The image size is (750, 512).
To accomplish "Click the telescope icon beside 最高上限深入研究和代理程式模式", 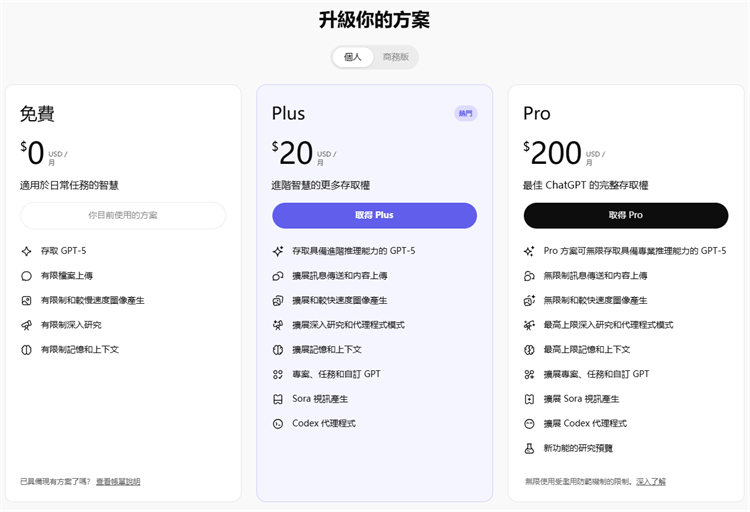I will point(529,325).
